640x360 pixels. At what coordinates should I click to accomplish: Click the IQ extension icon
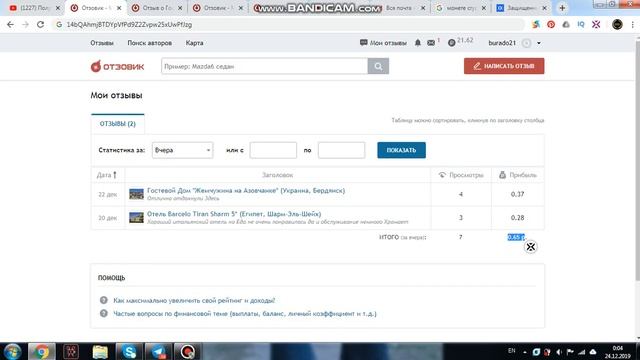point(581,24)
